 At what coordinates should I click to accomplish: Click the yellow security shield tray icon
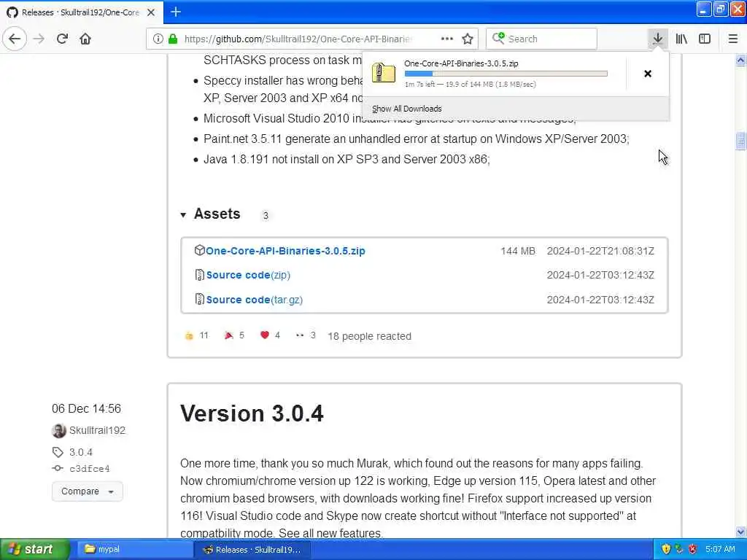[x=666, y=549]
